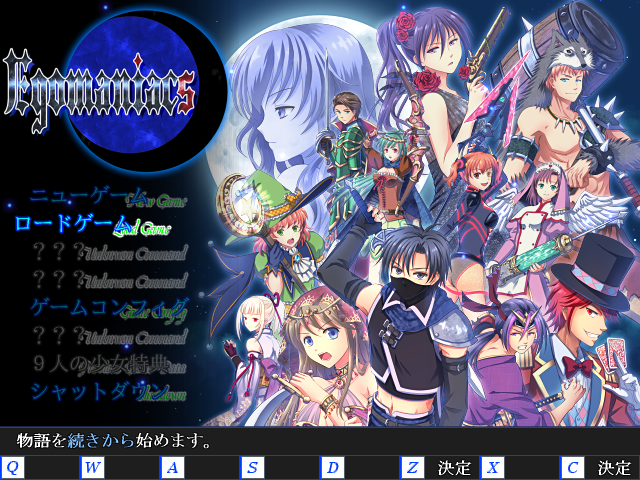The image size is (640, 480).
Task: Click the third ??? Unknown Command entry below Game Config
Action: pyautogui.click(x=110, y=337)
